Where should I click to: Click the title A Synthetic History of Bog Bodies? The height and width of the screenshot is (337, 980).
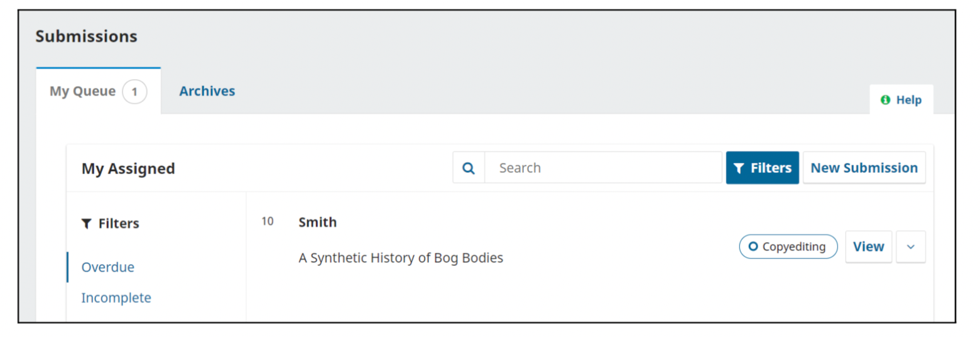tap(401, 258)
